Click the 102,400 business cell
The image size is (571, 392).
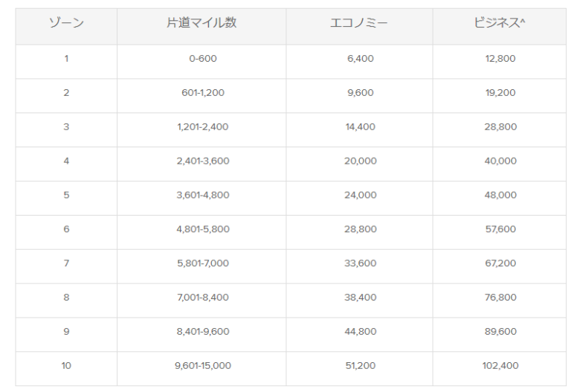pos(500,366)
